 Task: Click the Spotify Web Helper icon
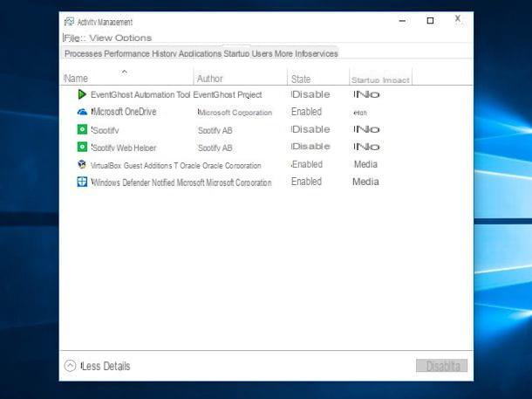pyautogui.click(x=82, y=147)
